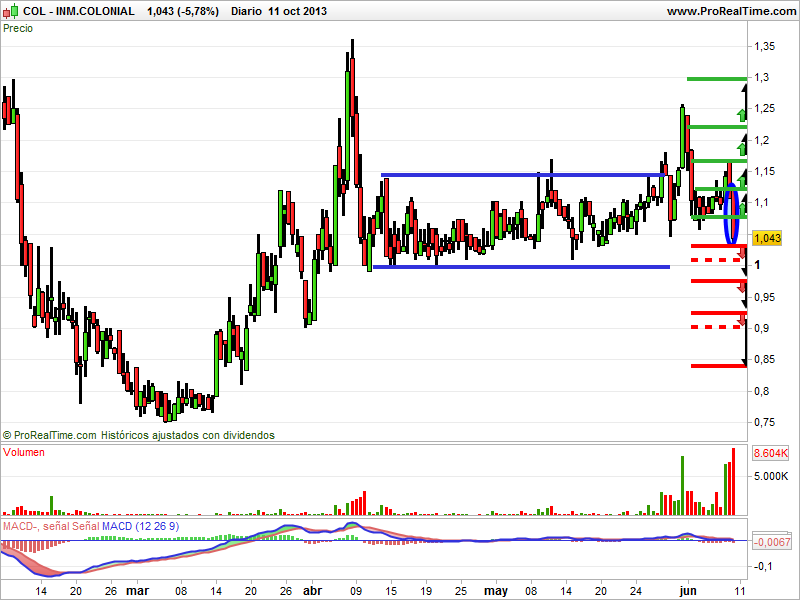
Task: Click the Precio panel label
Action: 18,29
